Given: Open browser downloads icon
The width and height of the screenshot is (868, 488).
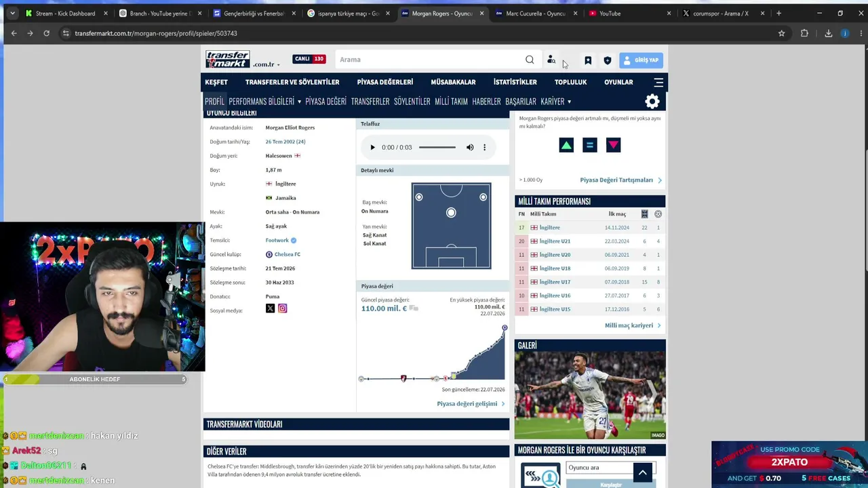Looking at the screenshot, I should pos(828,33).
